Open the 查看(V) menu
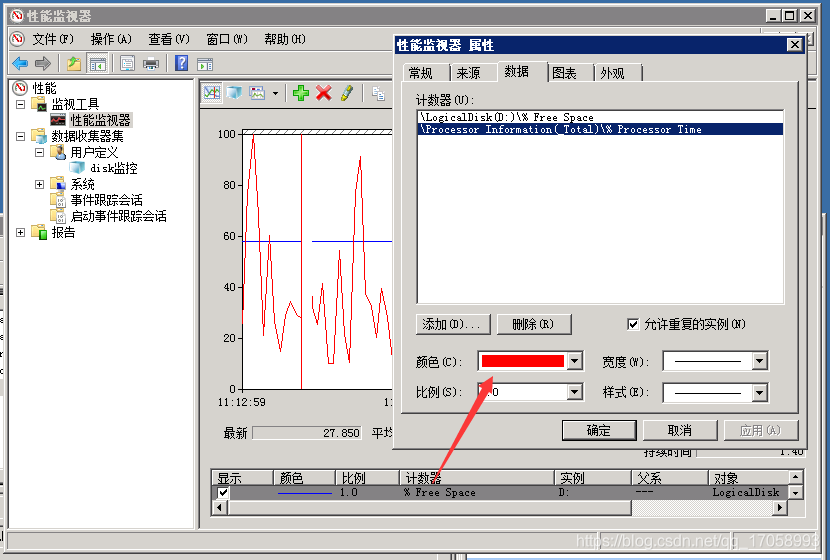 click(x=169, y=39)
